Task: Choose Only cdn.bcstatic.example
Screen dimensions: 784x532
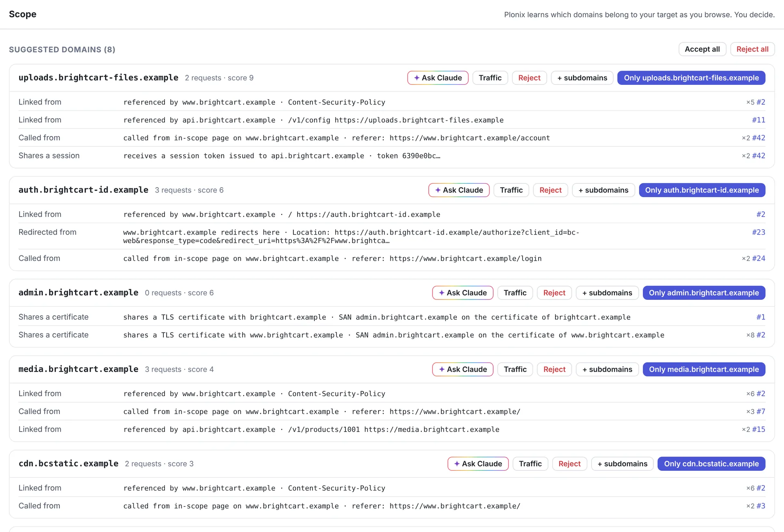Action: [x=711, y=463]
